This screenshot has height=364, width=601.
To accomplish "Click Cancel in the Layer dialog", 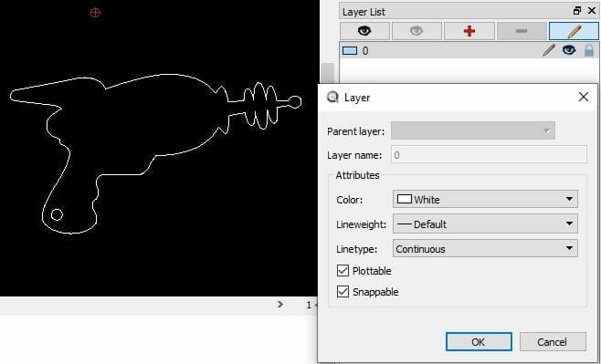I will 553,342.
